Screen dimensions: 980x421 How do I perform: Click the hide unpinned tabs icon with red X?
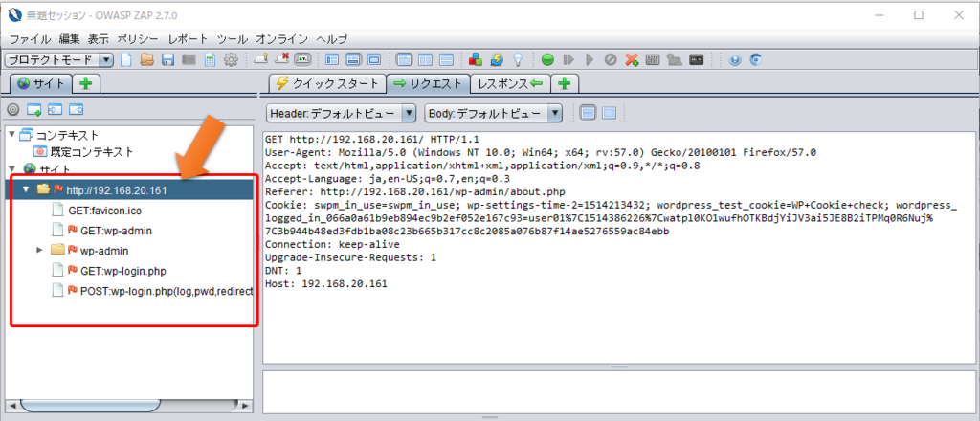(282, 60)
